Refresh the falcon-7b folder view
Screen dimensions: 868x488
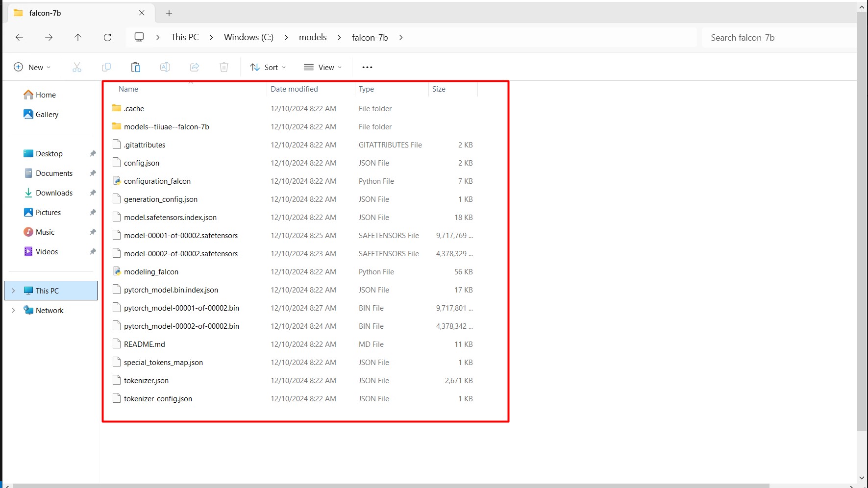point(107,37)
